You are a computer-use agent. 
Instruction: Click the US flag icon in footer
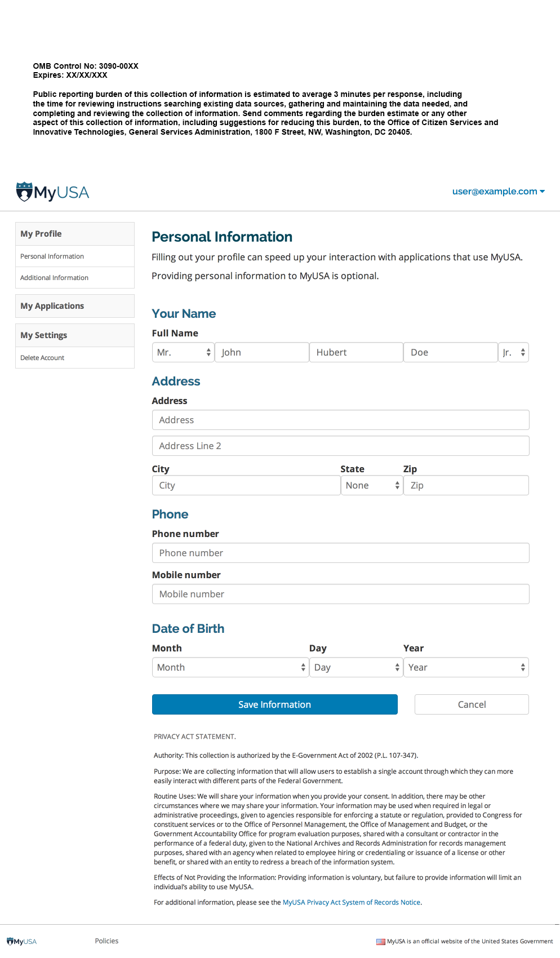coord(381,942)
